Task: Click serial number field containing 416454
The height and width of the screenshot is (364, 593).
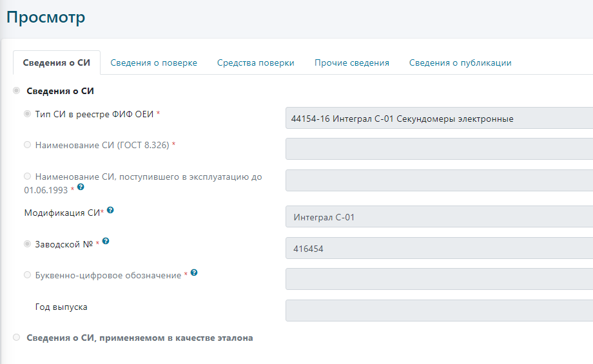Action: click(438, 248)
